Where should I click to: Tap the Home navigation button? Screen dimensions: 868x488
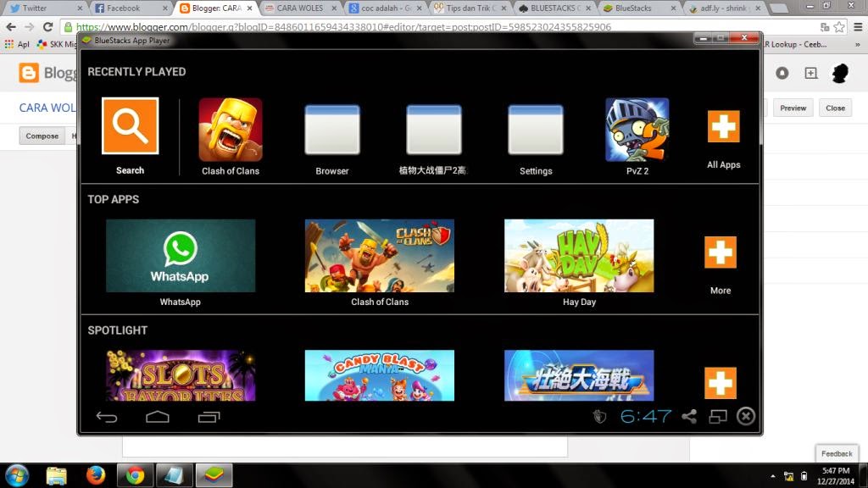(x=157, y=416)
